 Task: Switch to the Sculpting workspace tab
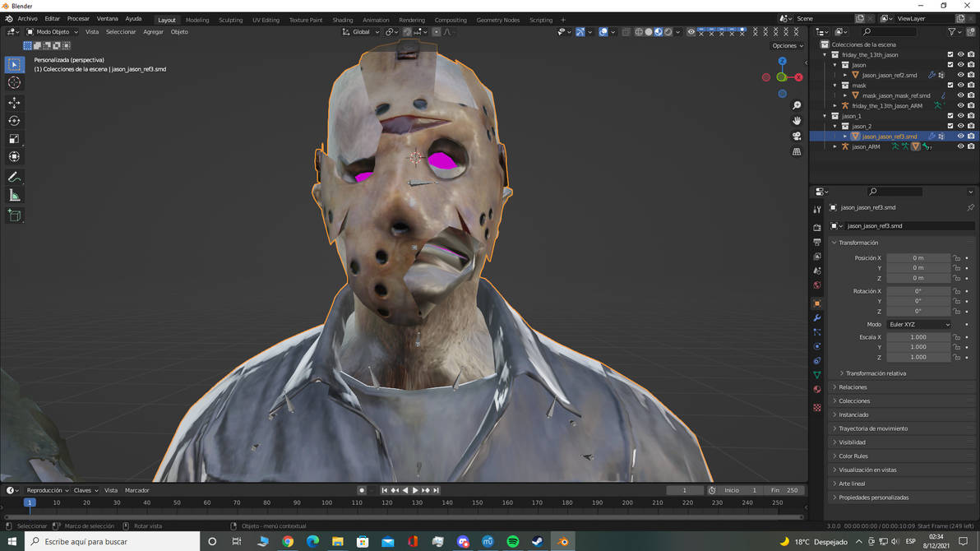click(230, 20)
